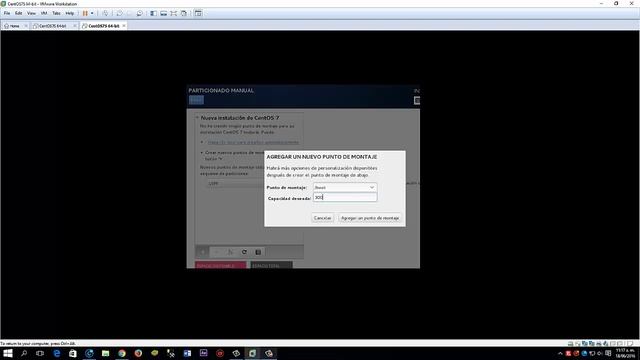
Task: Click the active VMware Workstation taskbar icon
Action: click(253, 353)
